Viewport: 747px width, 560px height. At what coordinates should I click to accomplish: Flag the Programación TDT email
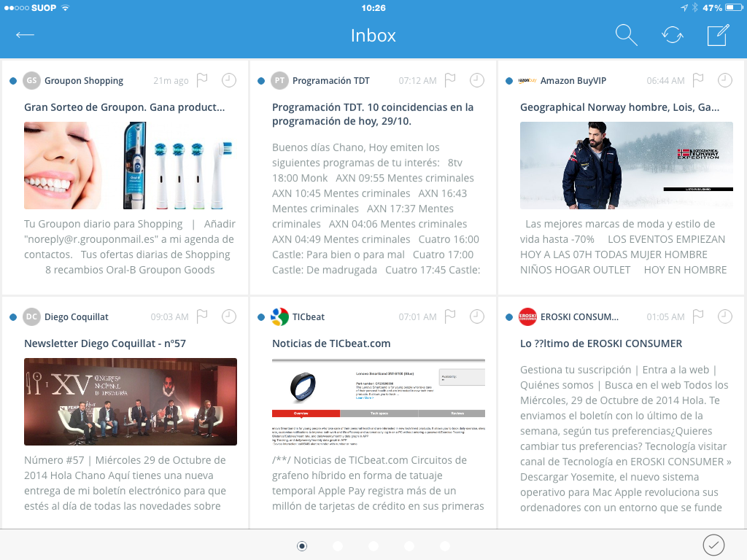(450, 80)
